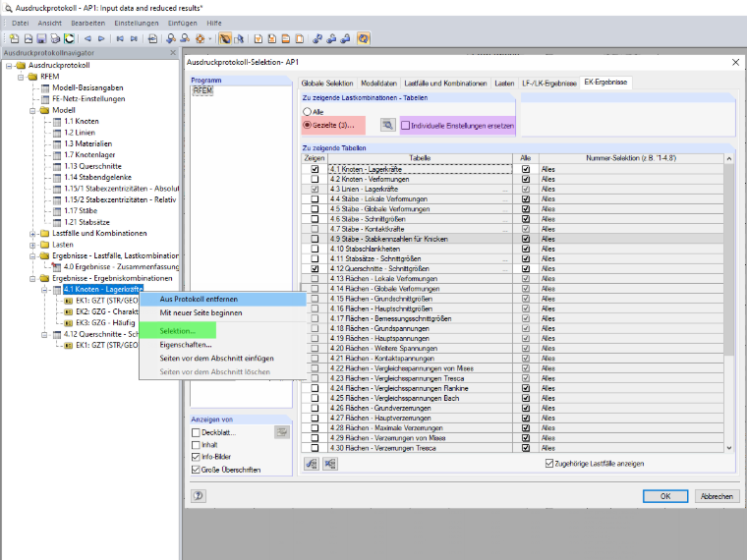Viewport: 747px width, 560px height.
Task: Click select-all tables icon below table list
Action: pyautogui.click(x=312, y=464)
